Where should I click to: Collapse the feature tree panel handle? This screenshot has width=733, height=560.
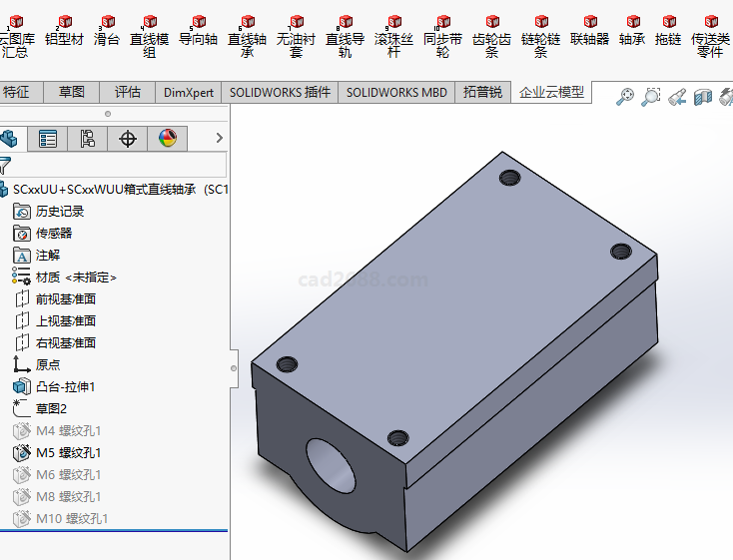coord(234,367)
